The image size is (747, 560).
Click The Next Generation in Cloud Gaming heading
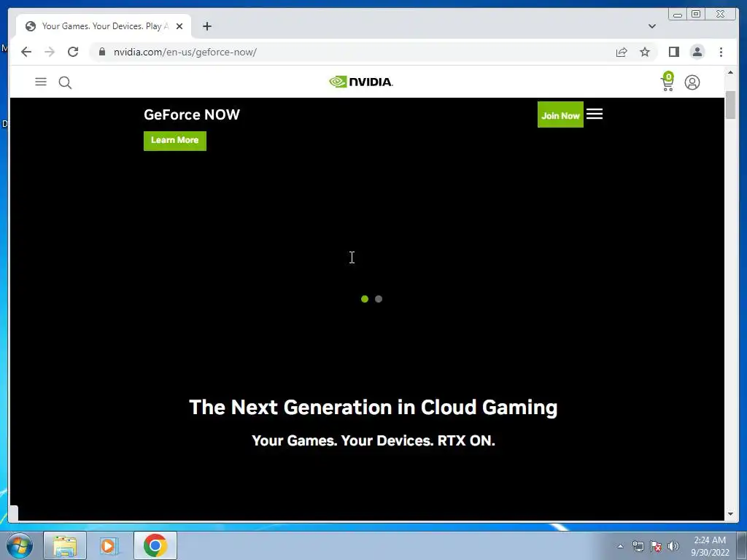click(x=373, y=408)
